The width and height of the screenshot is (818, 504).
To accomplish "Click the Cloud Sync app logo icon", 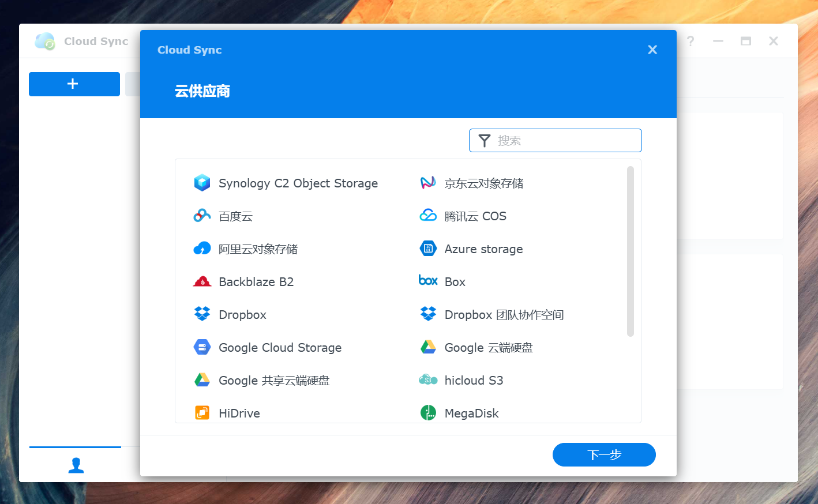I will click(45, 41).
